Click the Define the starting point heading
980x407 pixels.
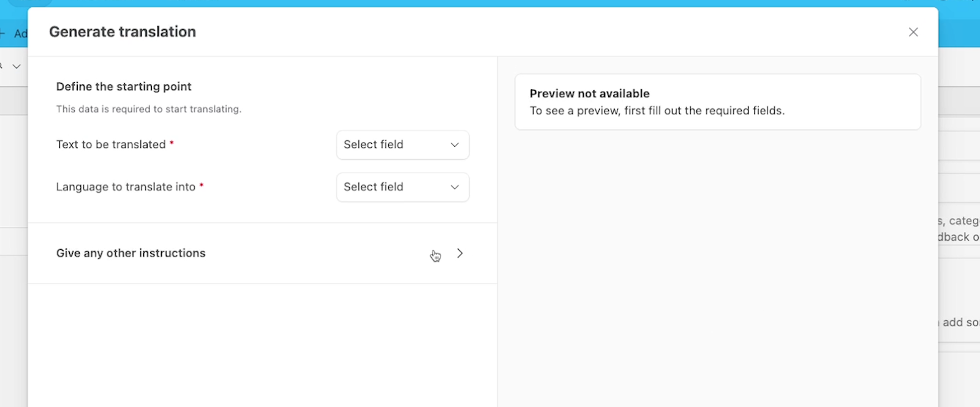tap(124, 87)
